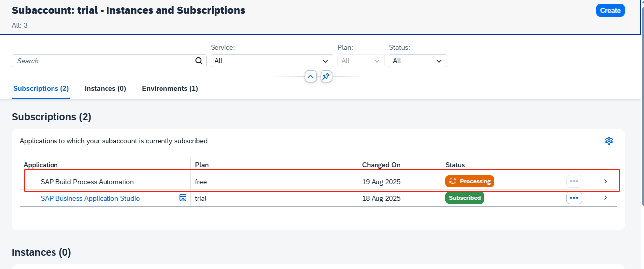
Task: Open table settings gear icon
Action: coord(609,141)
